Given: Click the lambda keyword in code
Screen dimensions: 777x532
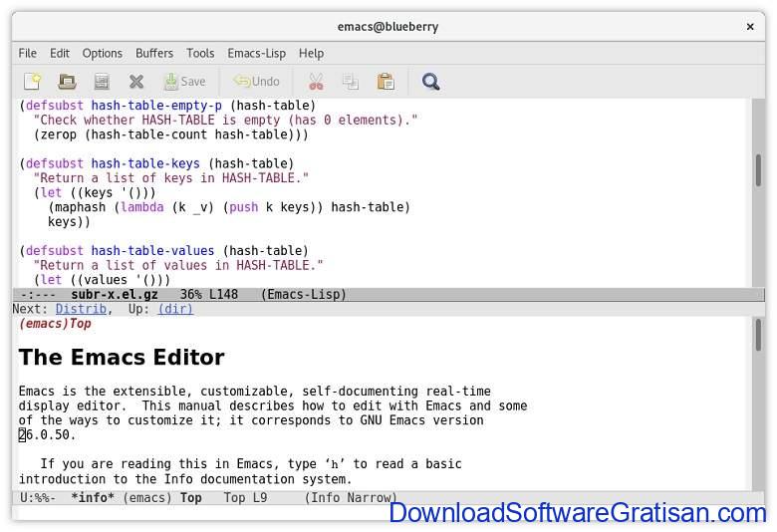Looking at the screenshot, I should pos(142,207).
